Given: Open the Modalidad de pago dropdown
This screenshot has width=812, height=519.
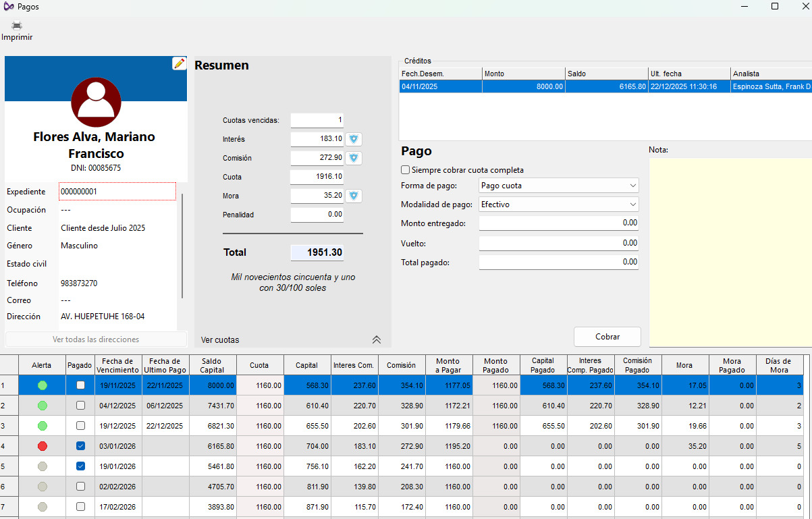Looking at the screenshot, I should click(x=558, y=204).
